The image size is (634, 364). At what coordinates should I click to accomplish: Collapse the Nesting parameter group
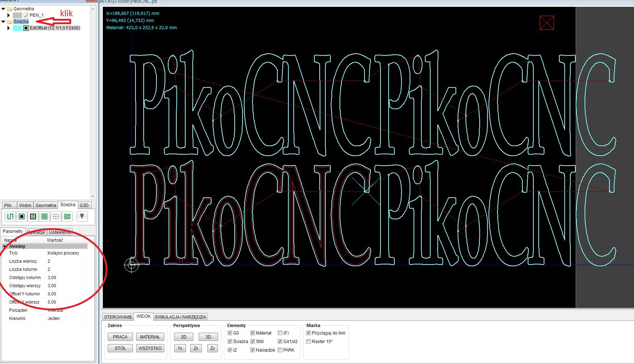coord(5,246)
